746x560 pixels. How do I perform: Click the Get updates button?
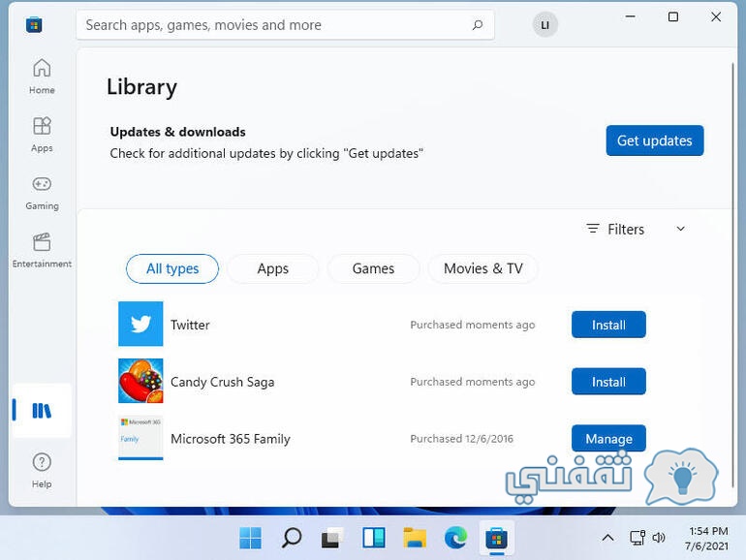click(x=655, y=140)
